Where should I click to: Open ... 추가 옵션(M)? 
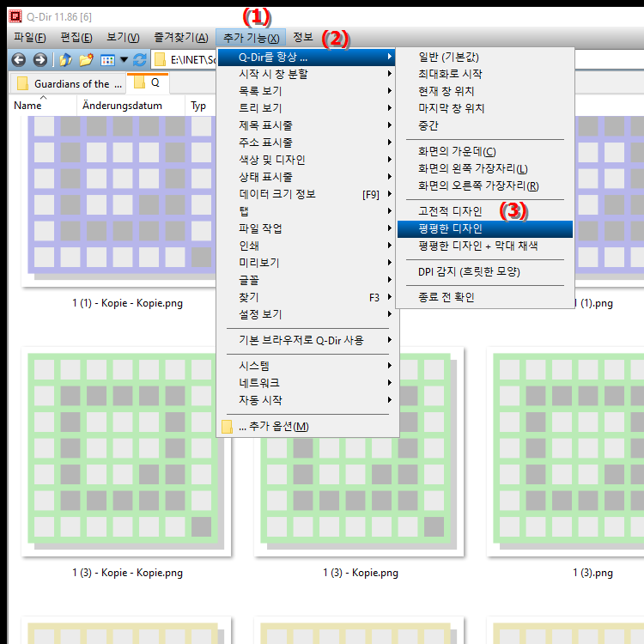pos(307,426)
